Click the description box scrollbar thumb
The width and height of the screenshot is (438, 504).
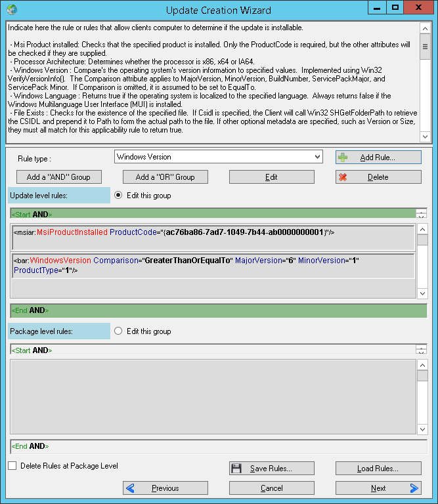[x=425, y=47]
